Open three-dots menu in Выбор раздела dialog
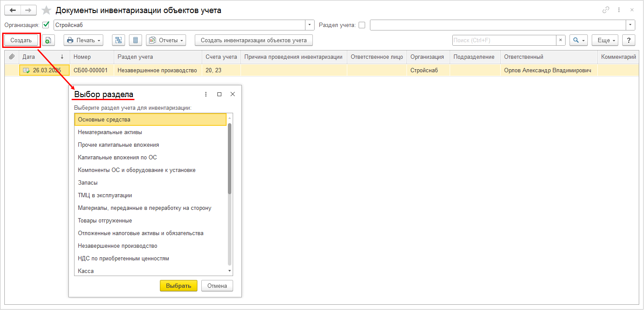 coord(206,94)
